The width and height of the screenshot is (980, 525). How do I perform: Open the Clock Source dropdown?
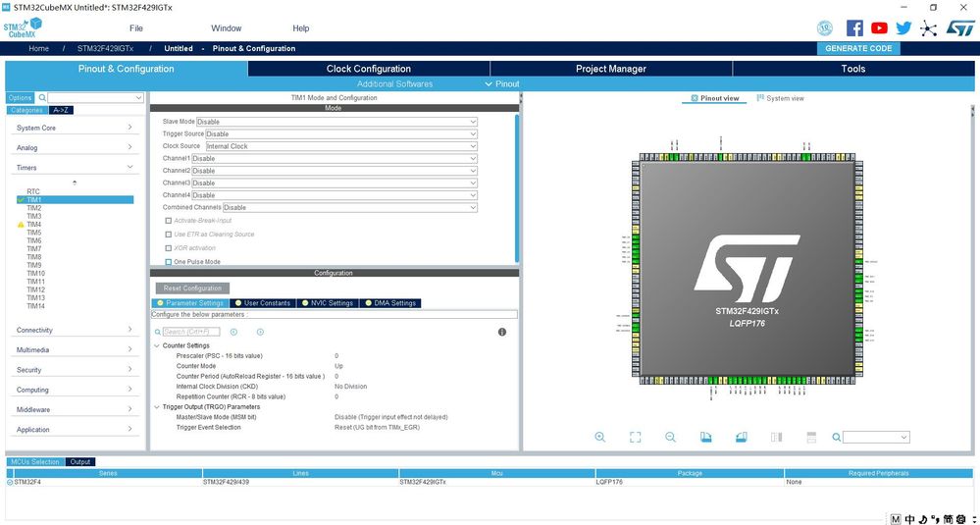[x=342, y=146]
